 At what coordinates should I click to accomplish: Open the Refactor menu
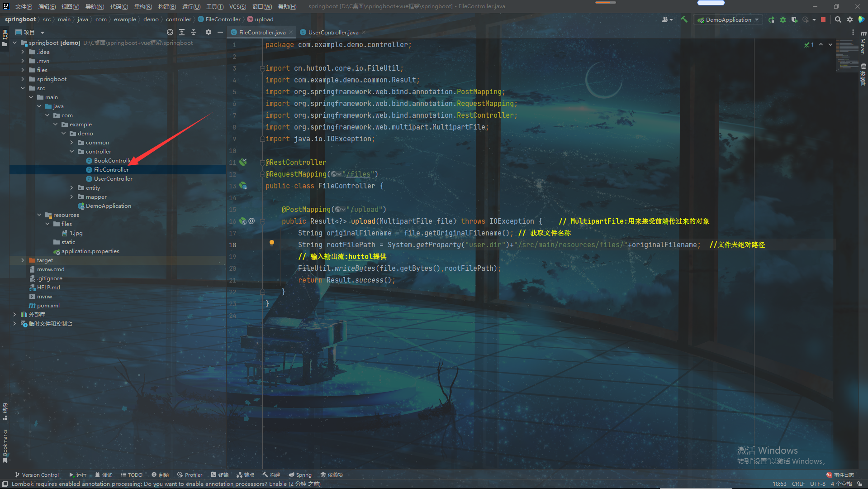(x=143, y=6)
